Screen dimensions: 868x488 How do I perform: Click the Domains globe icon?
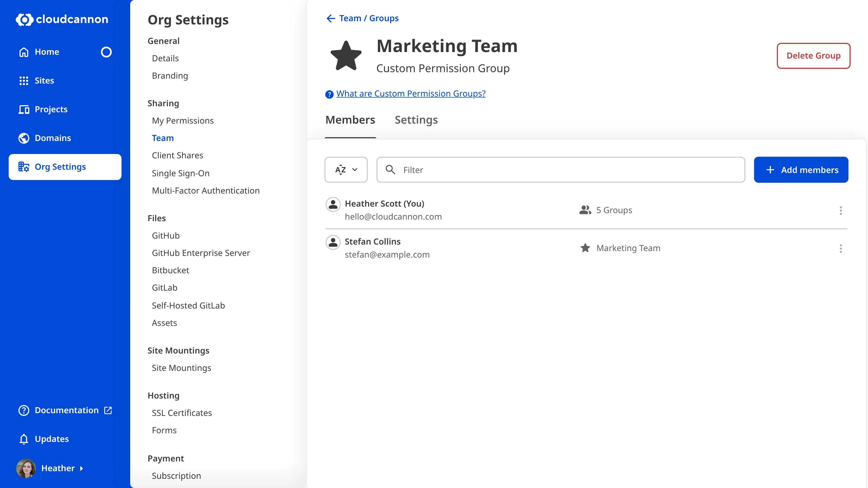pos(24,138)
